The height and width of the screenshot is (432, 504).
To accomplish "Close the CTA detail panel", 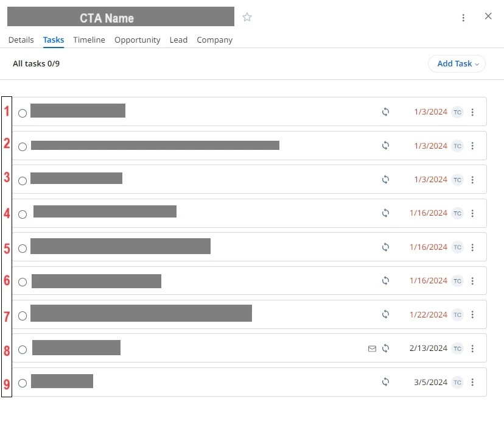I will 488,16.
